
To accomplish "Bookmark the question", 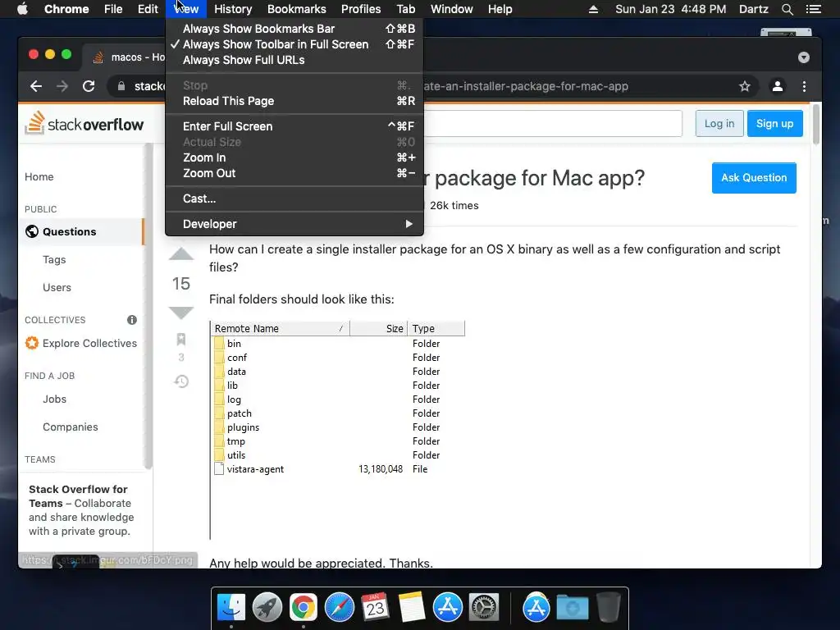I will 181,339.
